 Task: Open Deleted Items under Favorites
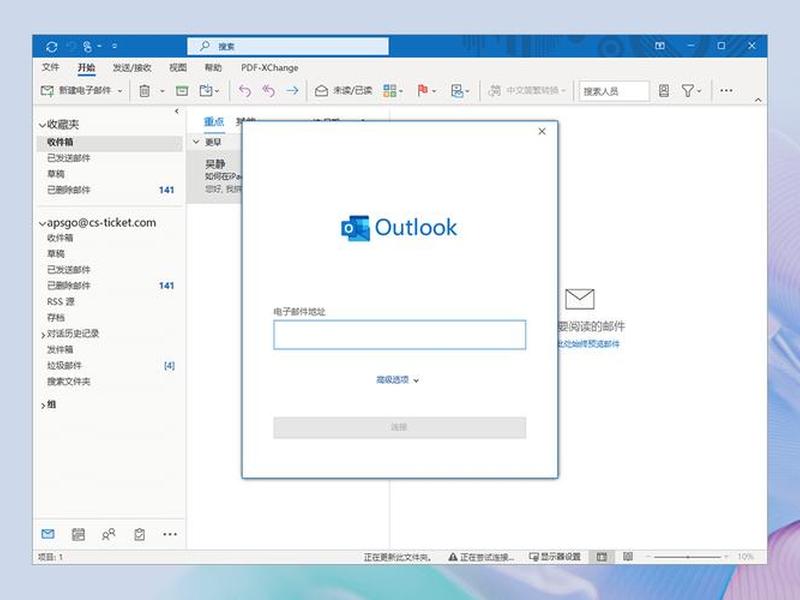(110, 190)
